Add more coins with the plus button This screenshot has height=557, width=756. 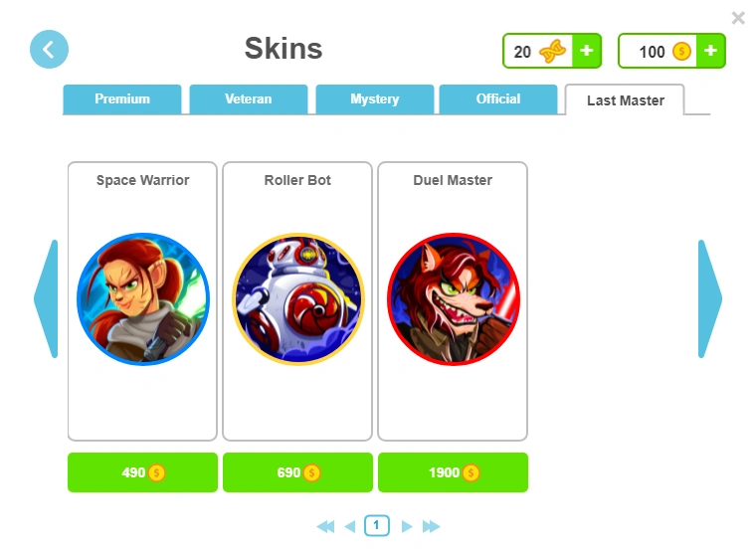710,51
